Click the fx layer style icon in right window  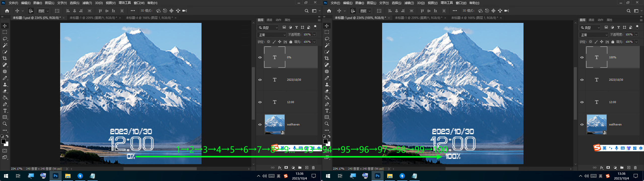tap(601, 168)
